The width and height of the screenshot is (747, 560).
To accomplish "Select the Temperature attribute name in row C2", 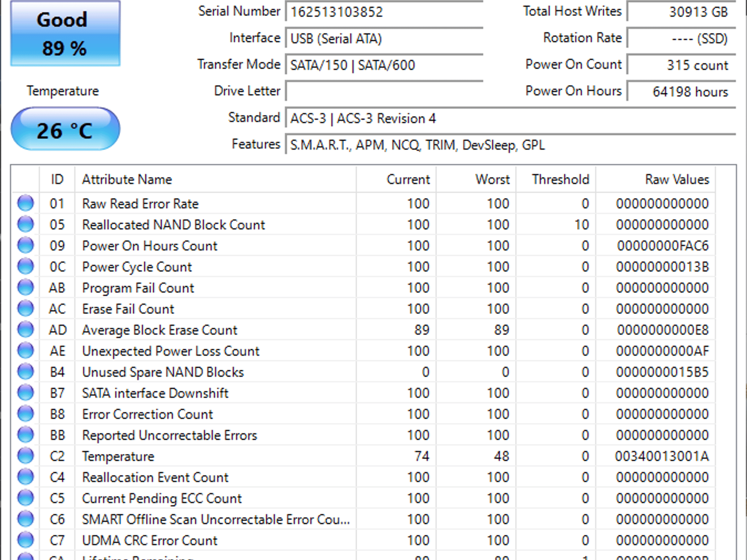I will pos(118,456).
